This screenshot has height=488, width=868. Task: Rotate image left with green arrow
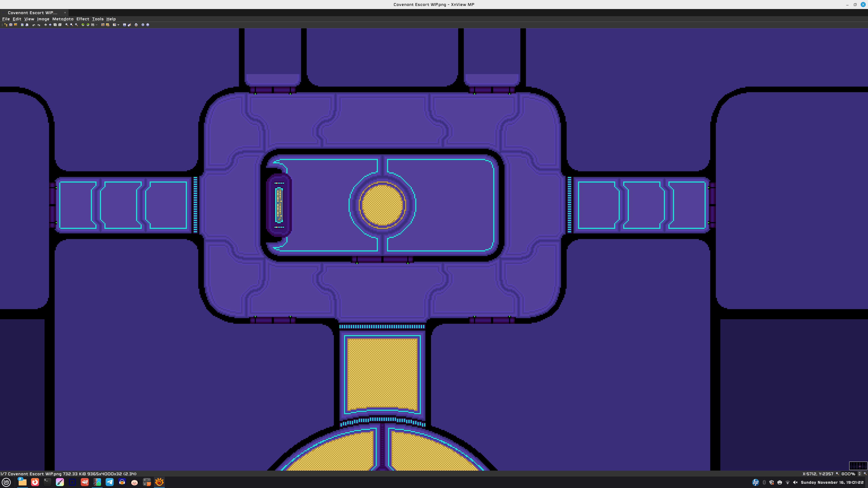(x=83, y=25)
